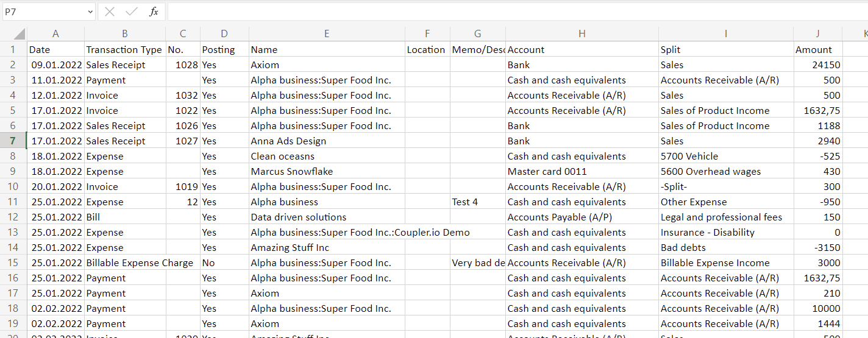
Task: Select the Clean oceasns name cell
Action: pyautogui.click(x=327, y=156)
